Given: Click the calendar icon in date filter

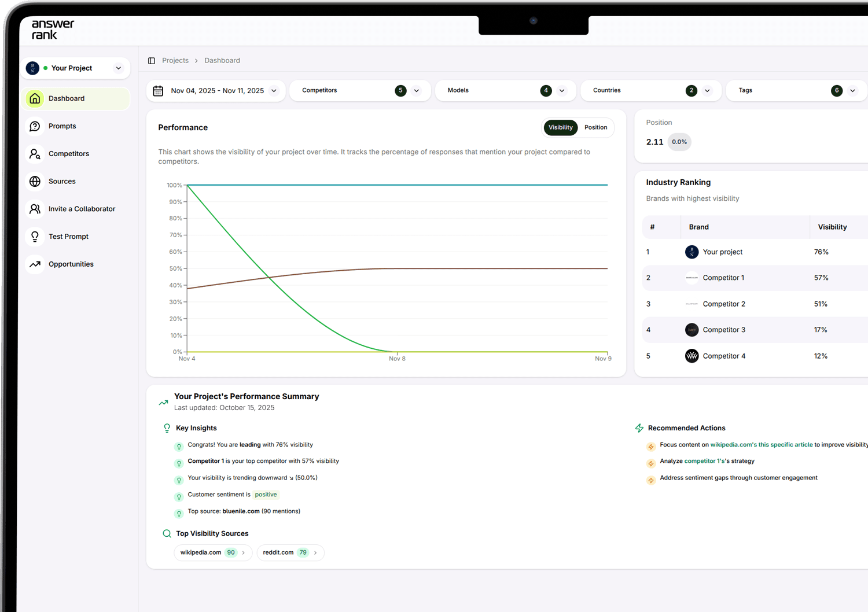Looking at the screenshot, I should [158, 91].
